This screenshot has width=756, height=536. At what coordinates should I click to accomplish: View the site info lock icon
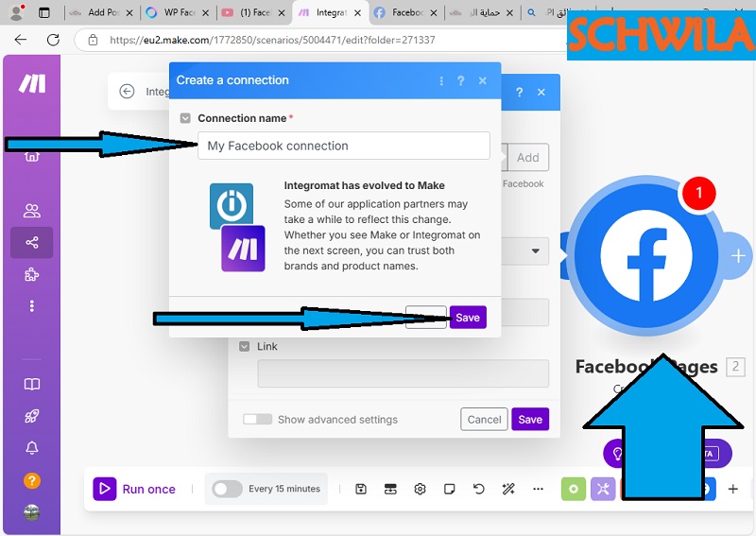pyautogui.click(x=93, y=40)
